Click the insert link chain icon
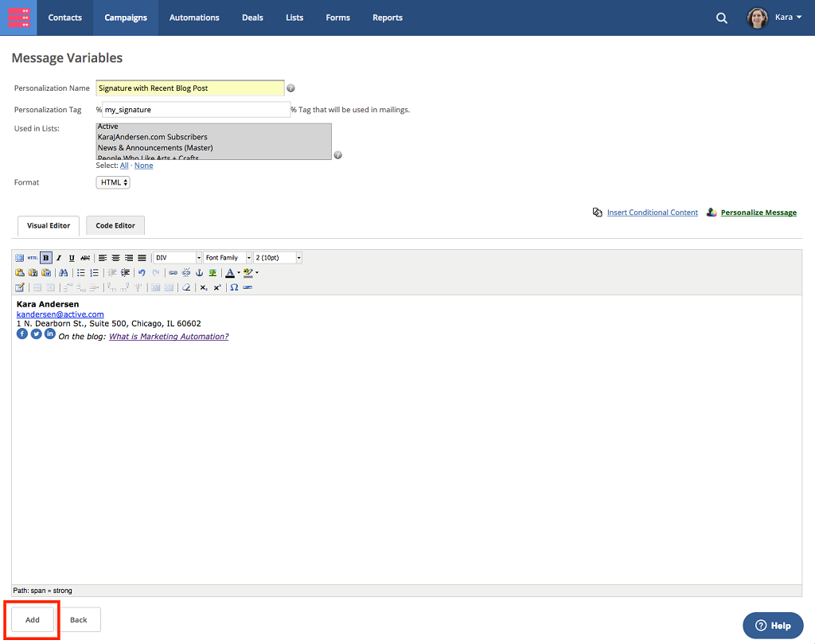 174,272
